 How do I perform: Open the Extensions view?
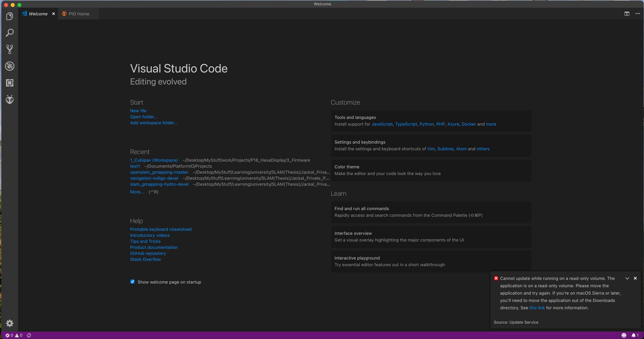point(9,83)
